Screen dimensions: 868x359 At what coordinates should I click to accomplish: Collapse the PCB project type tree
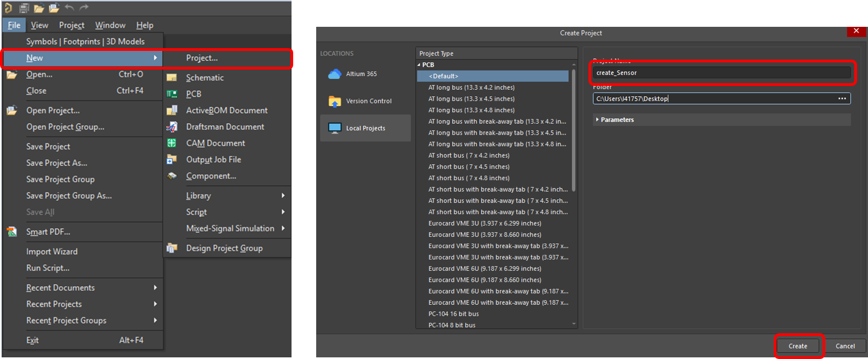pos(419,65)
